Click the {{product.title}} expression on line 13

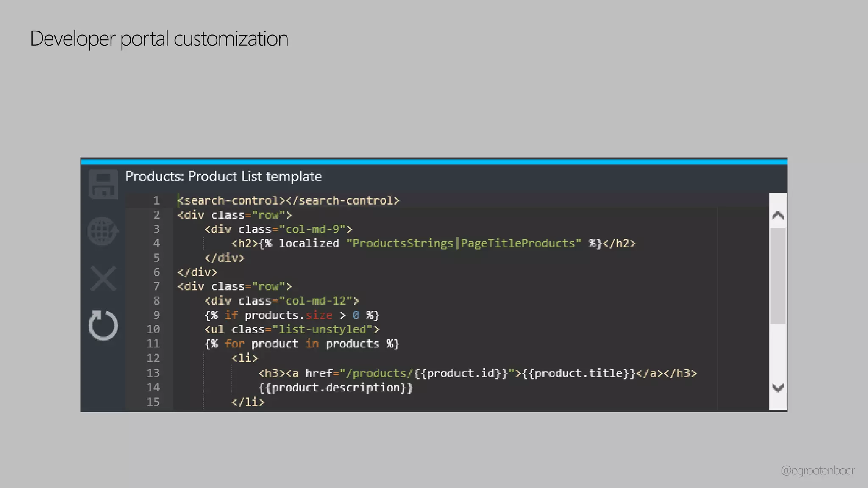click(579, 374)
